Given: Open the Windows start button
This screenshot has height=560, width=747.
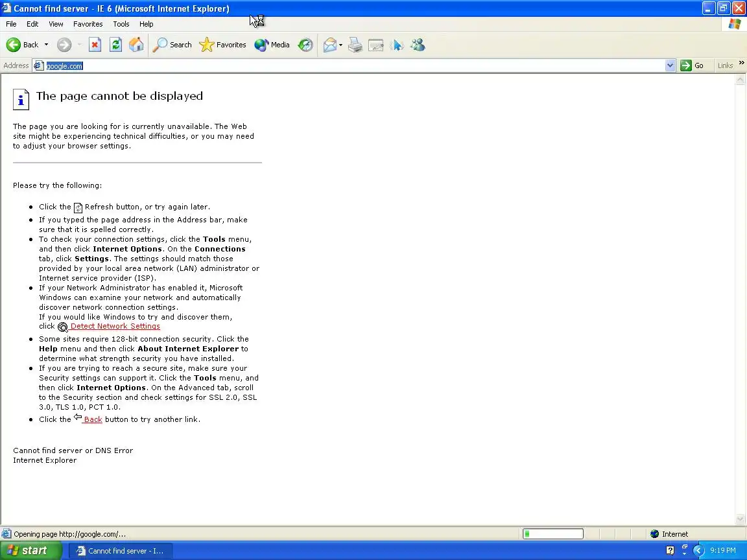Looking at the screenshot, I should [x=30, y=550].
